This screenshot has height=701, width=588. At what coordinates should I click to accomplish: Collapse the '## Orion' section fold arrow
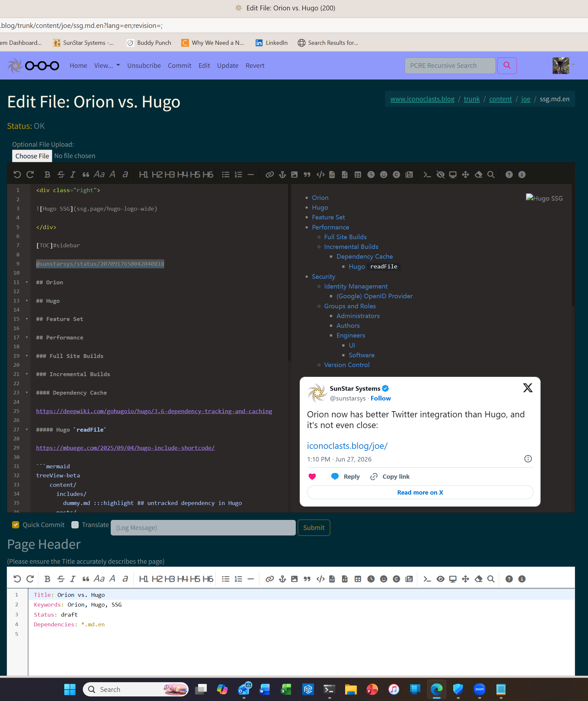[27, 282]
